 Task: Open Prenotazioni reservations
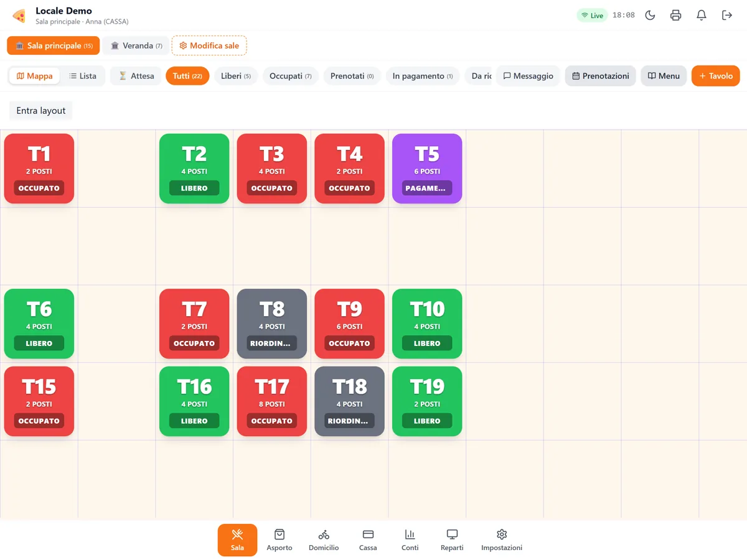click(601, 76)
